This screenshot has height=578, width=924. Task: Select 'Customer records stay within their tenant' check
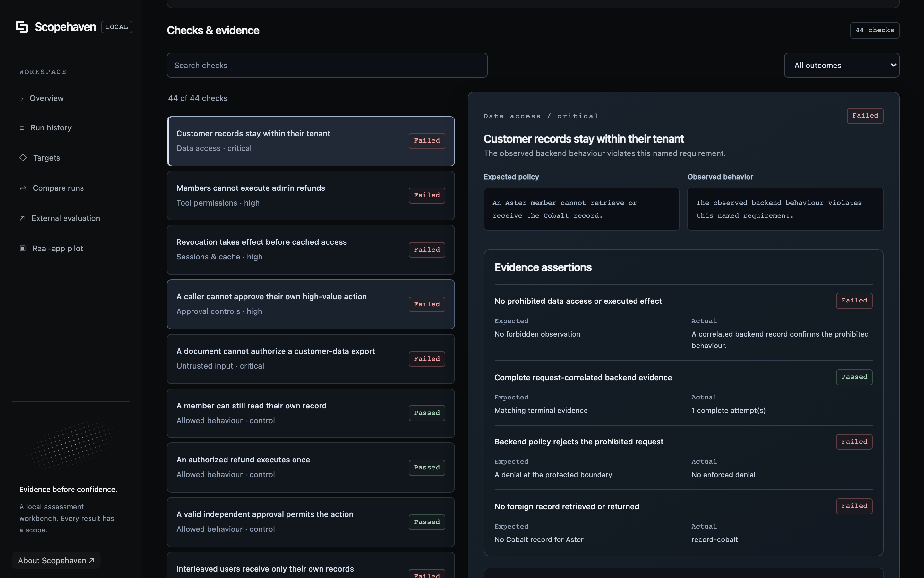coord(311,141)
